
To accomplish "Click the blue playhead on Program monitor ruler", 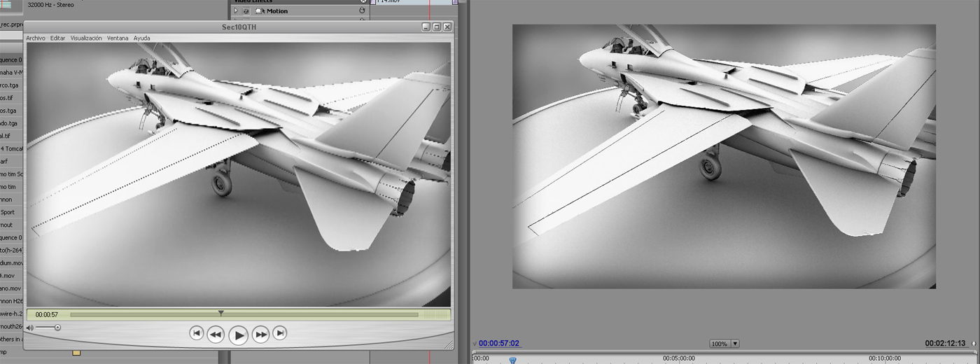I will (x=512, y=360).
